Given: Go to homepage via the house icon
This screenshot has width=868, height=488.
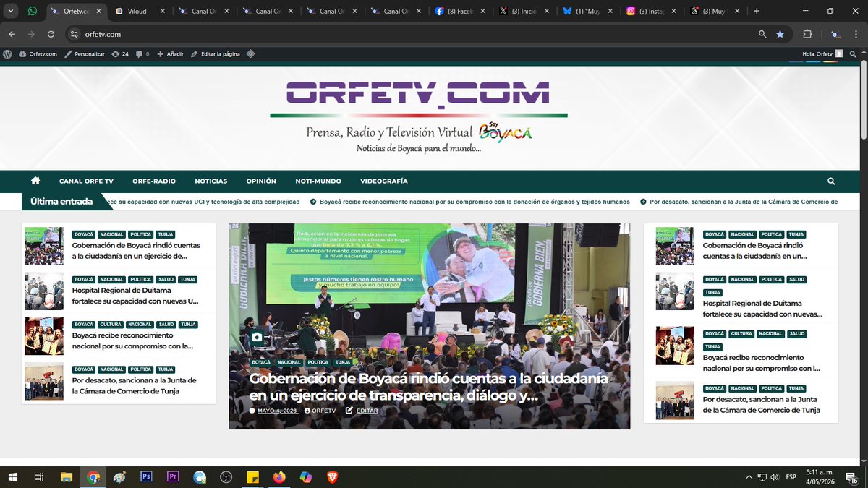Looking at the screenshot, I should (x=35, y=181).
